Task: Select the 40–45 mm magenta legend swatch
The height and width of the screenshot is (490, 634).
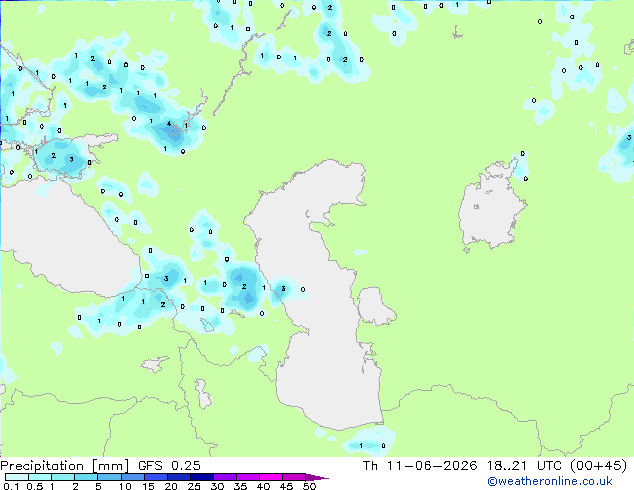Action: [271, 477]
